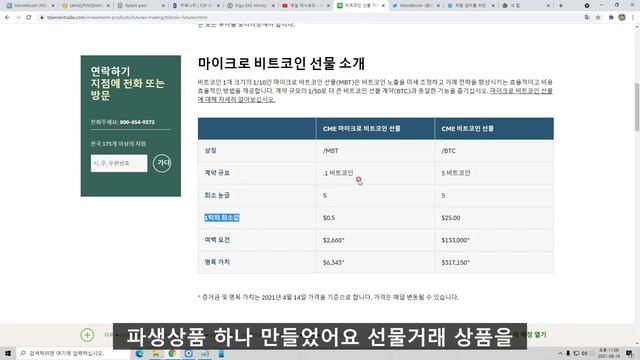Go back to the previous page
This screenshot has width=640, height=360.
7,18
